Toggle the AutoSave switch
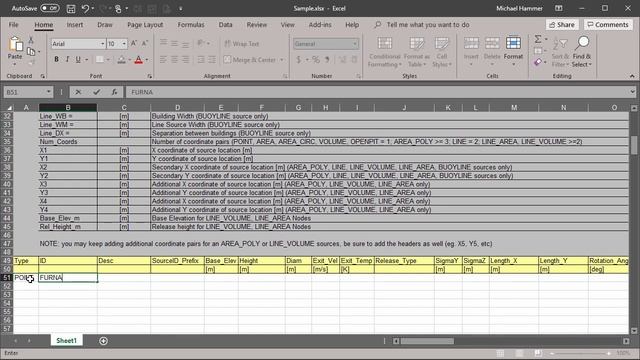Viewport: 640px width, 360px height. click(49, 8)
